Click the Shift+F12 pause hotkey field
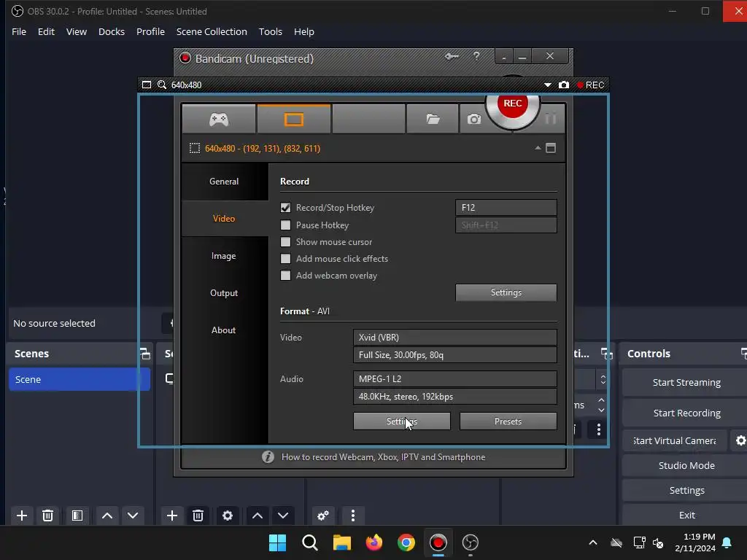The width and height of the screenshot is (747, 560). coord(506,225)
